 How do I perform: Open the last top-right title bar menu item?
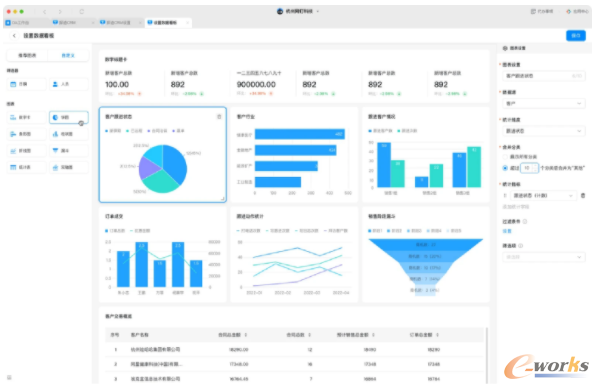point(577,11)
